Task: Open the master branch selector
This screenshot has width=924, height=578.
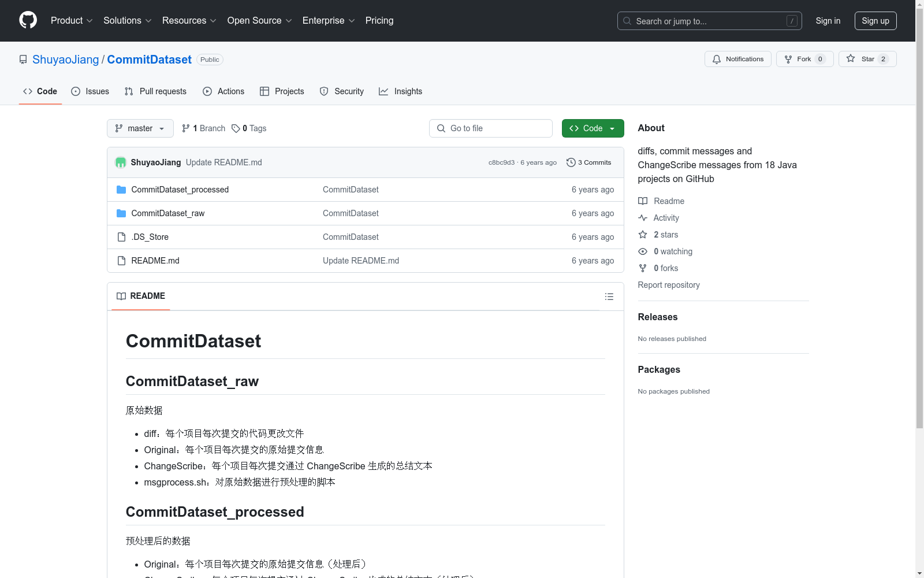Action: (x=140, y=128)
